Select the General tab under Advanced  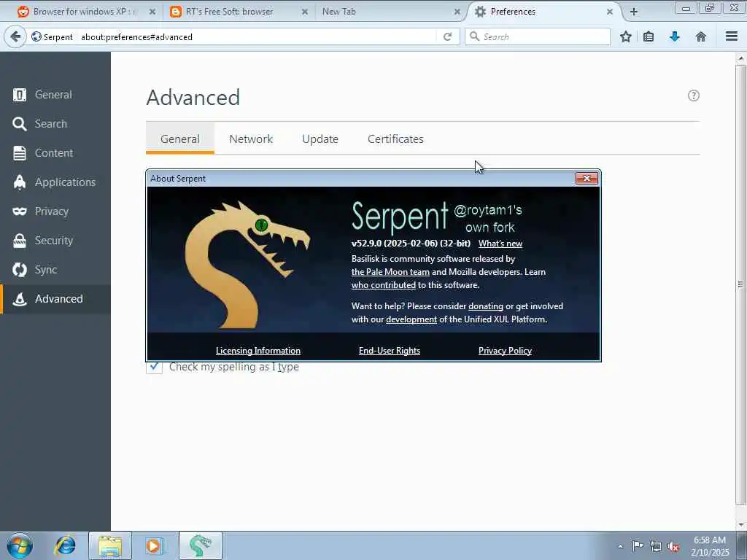[x=180, y=139]
